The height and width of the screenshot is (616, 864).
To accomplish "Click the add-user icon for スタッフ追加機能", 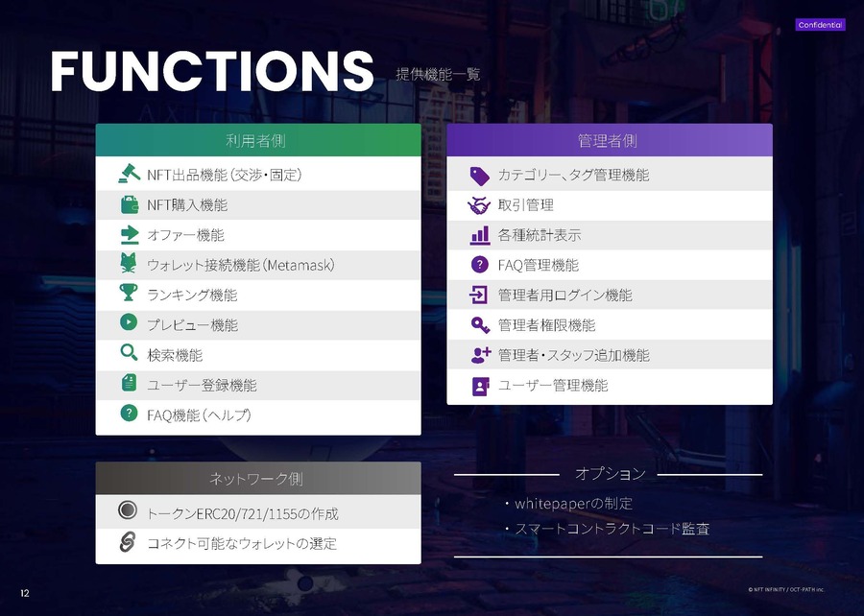I will pos(480,355).
